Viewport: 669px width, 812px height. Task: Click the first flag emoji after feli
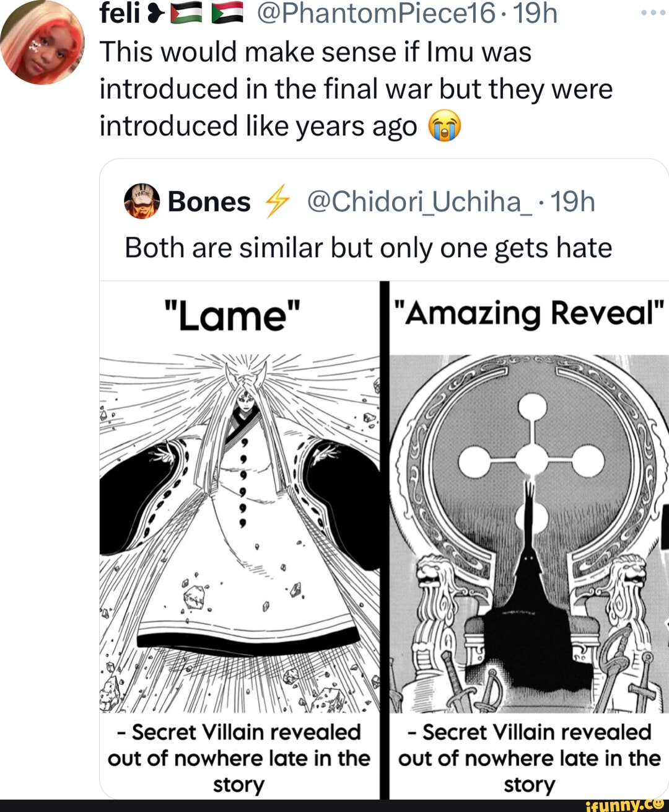coord(182,13)
